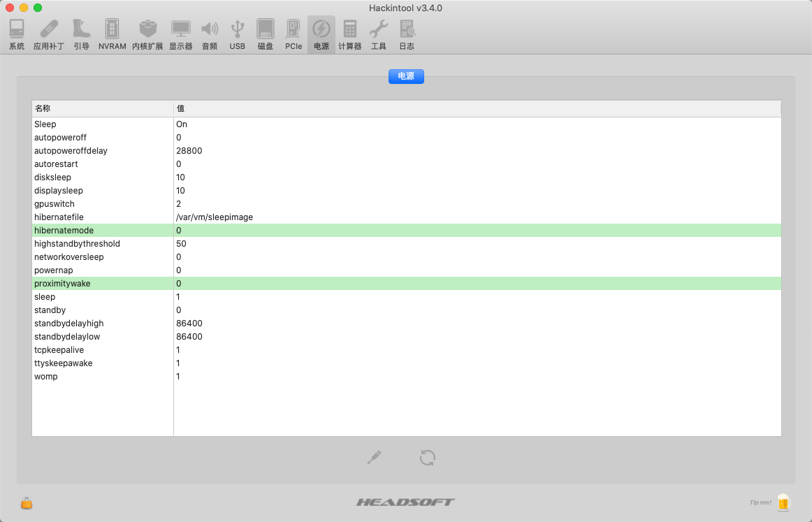The image size is (812, 522).
Task: Open the 内核扩展 (Kexts) section
Action: point(147,34)
